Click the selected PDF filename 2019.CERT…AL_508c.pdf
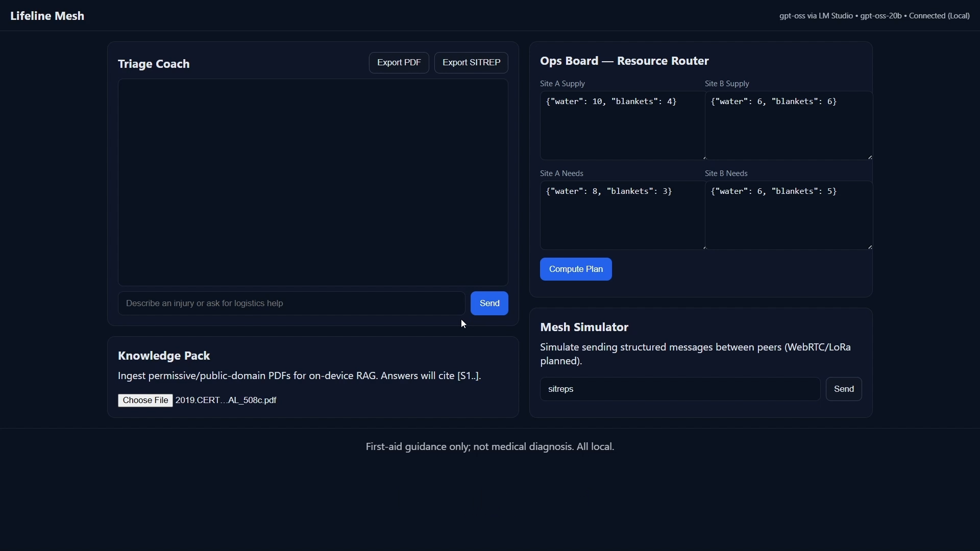This screenshot has width=980, height=551. click(226, 400)
